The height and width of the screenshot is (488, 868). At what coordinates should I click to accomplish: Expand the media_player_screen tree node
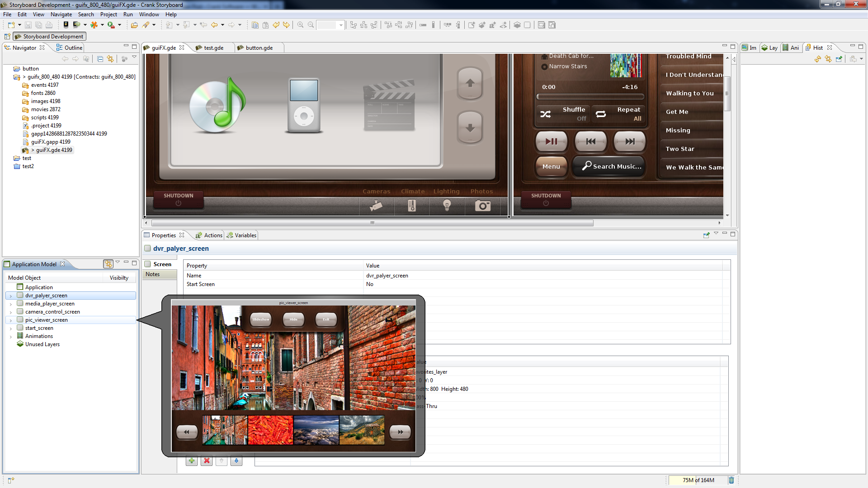10,304
